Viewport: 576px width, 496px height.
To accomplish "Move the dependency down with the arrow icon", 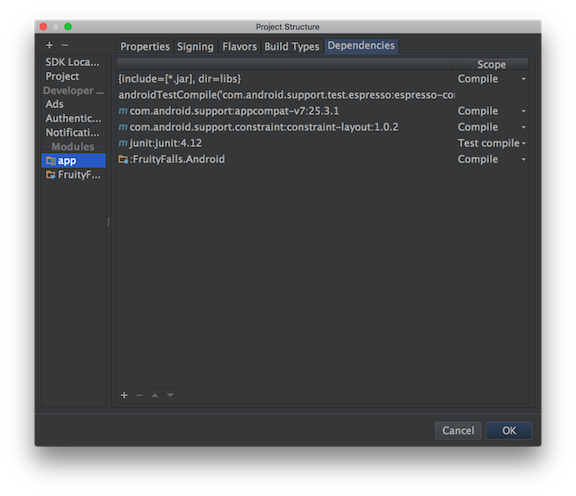I will pos(170,395).
